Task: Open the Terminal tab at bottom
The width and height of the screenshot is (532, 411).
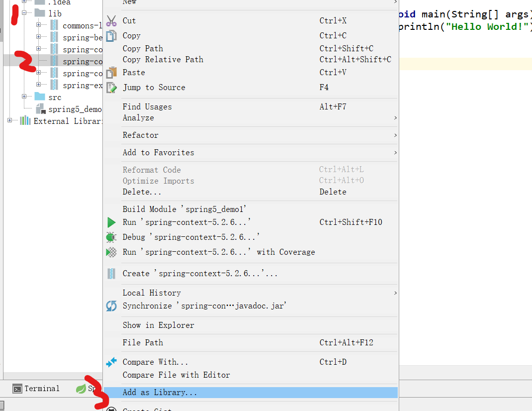Action: tap(36, 389)
